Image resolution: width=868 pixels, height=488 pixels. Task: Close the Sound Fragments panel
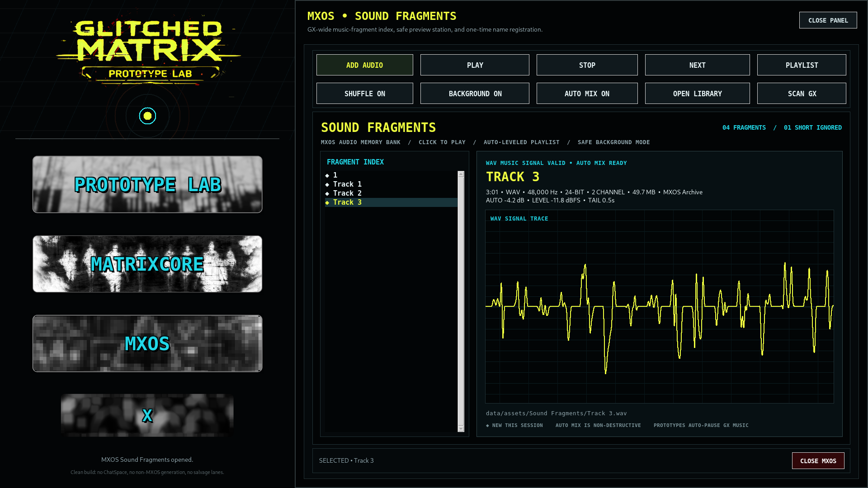pyautogui.click(x=828, y=20)
